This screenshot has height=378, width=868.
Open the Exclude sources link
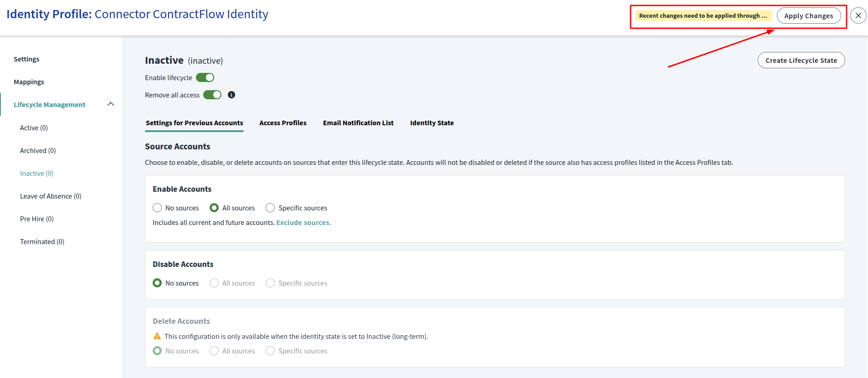pos(303,223)
